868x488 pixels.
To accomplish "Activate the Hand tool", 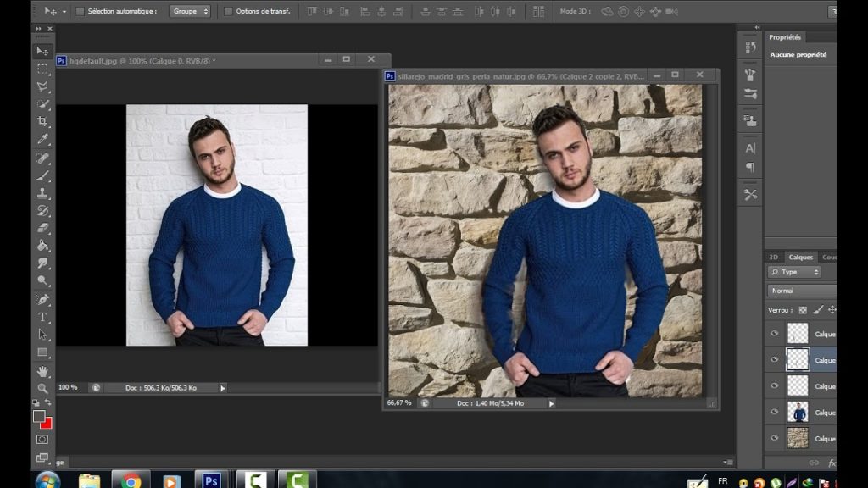I will [x=42, y=371].
